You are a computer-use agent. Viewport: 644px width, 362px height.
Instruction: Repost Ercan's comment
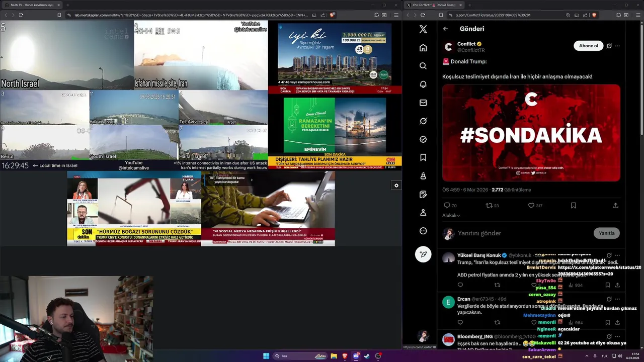(497, 322)
